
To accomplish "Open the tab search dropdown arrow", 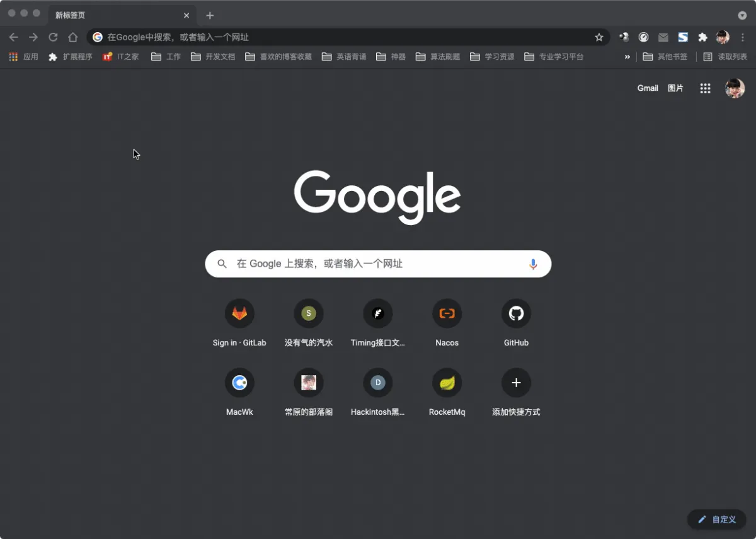I will tap(742, 15).
